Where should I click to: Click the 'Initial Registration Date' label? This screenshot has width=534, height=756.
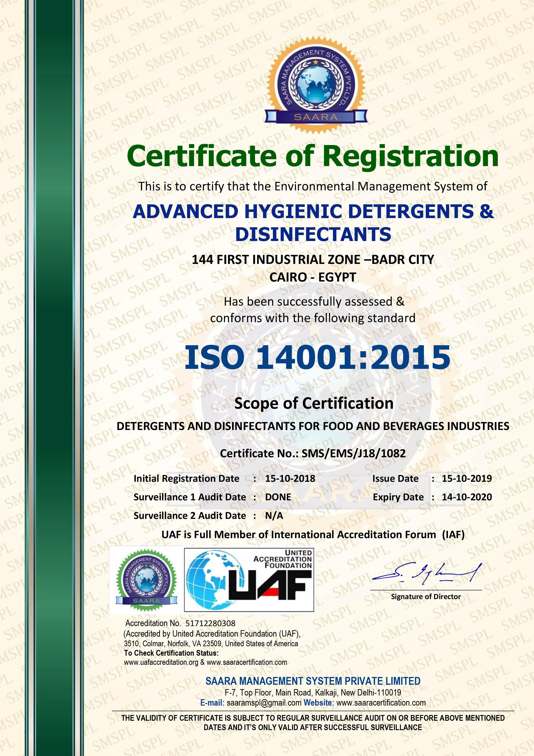(x=186, y=479)
